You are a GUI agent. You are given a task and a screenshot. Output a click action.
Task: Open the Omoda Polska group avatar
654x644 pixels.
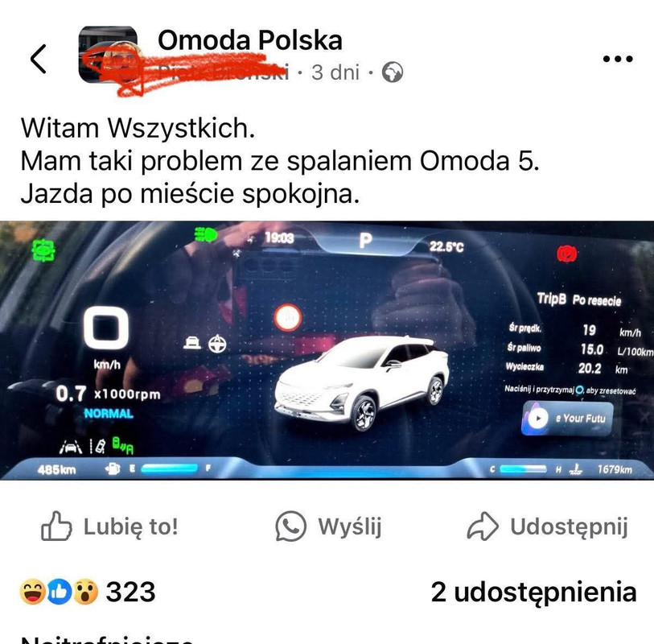point(108,54)
